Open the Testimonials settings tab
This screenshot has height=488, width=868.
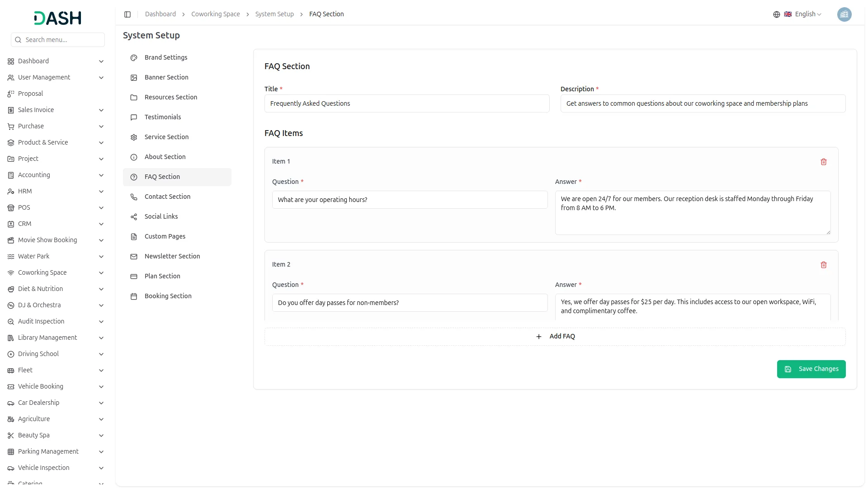tap(162, 117)
